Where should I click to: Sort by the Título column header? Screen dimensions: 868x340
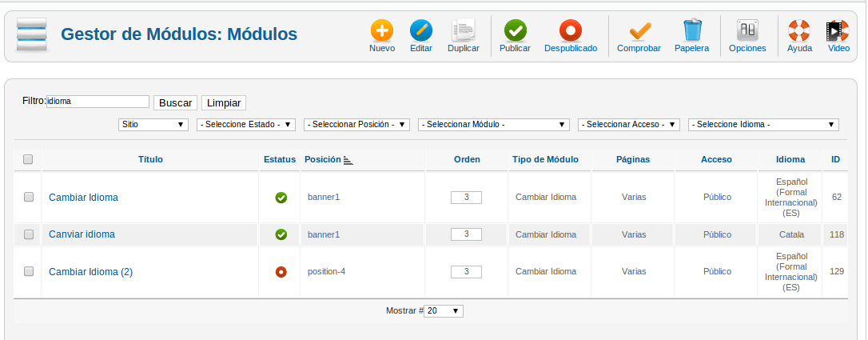coord(150,159)
